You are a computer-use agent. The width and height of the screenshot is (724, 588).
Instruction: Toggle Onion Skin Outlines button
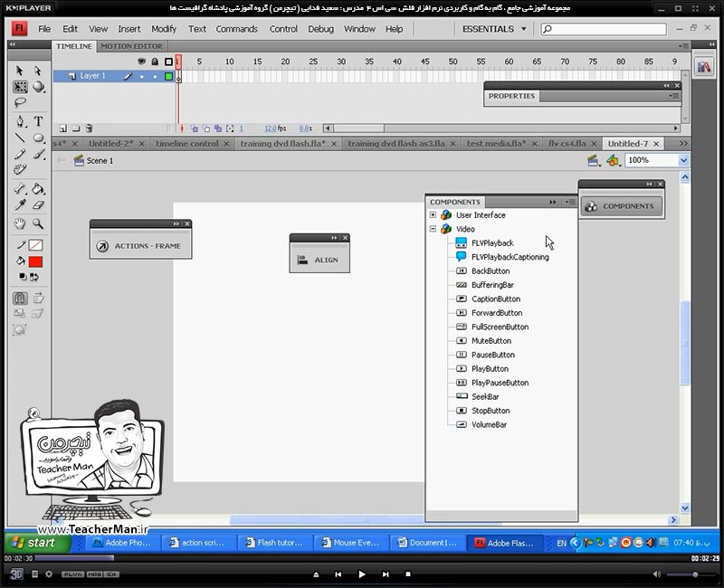coord(206,128)
